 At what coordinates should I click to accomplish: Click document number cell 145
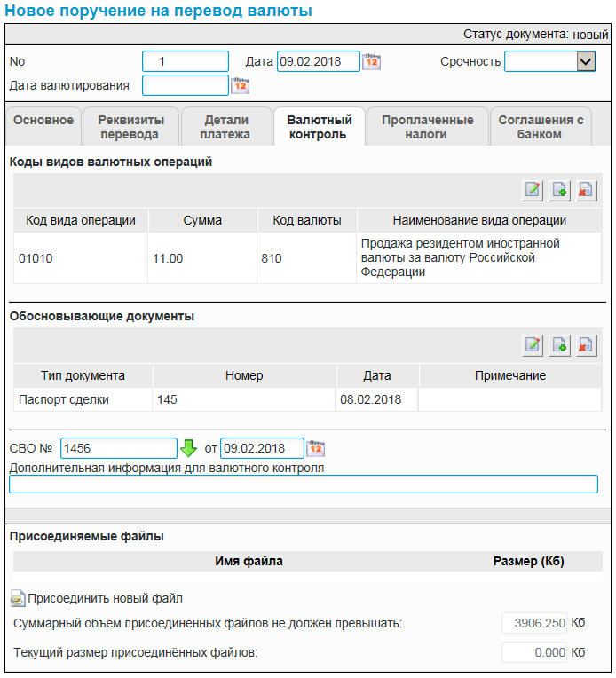click(244, 399)
